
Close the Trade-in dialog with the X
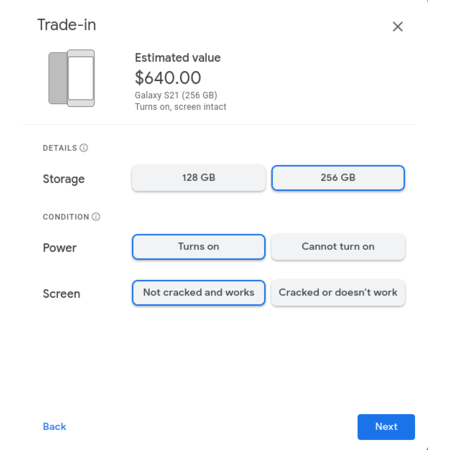(397, 27)
